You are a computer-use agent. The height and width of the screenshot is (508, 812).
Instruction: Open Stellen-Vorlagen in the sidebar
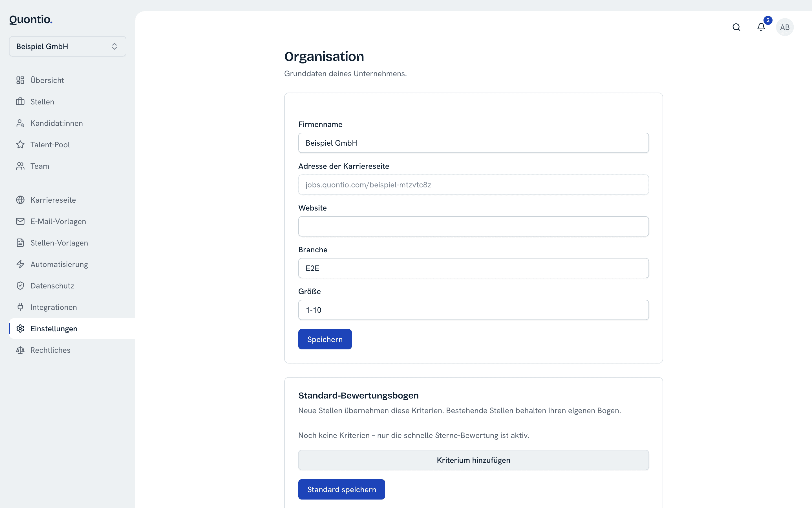pyautogui.click(x=72, y=243)
